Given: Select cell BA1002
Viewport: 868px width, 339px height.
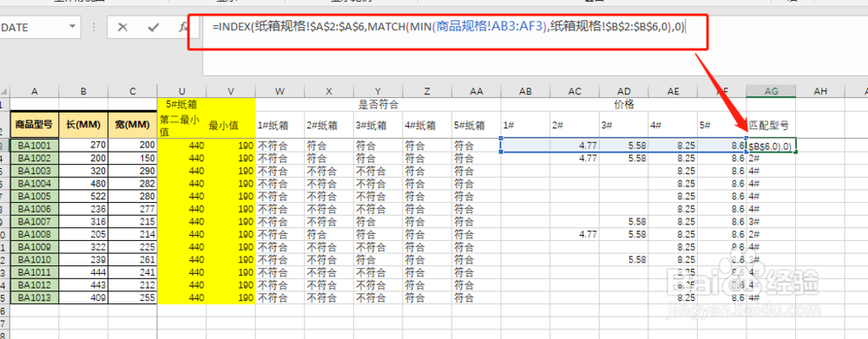Looking at the screenshot, I should [35, 158].
